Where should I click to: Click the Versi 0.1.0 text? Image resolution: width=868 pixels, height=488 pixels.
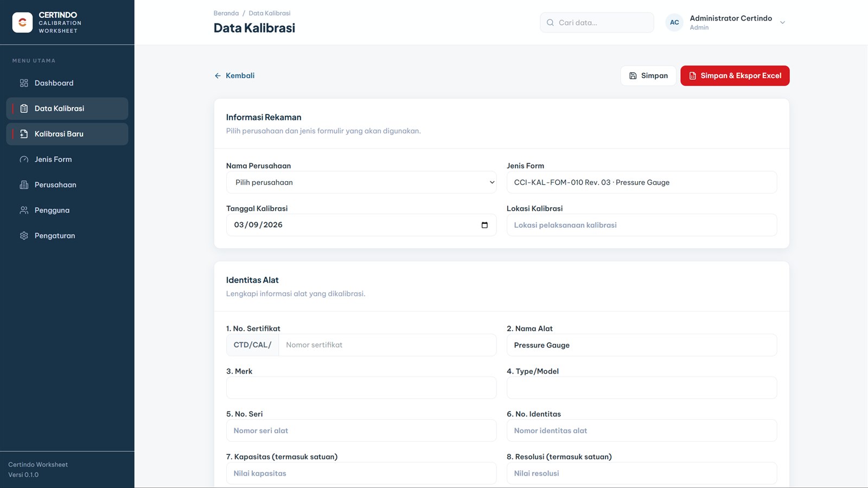(23, 475)
